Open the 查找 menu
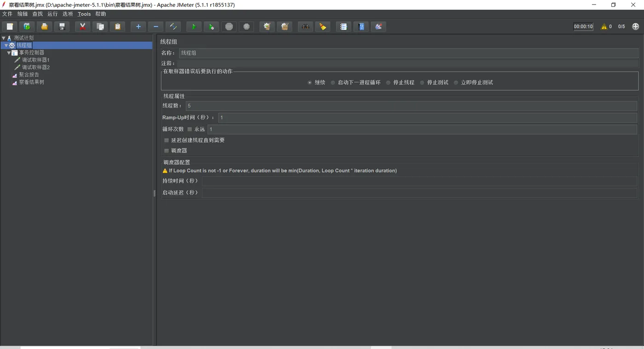Screen dimensions: 644x349 (37, 14)
